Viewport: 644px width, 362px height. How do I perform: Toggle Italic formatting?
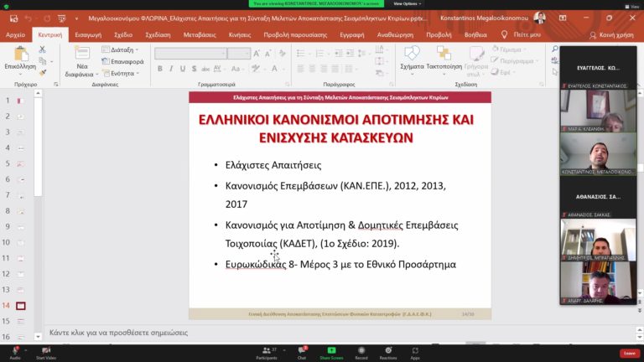pos(171,69)
